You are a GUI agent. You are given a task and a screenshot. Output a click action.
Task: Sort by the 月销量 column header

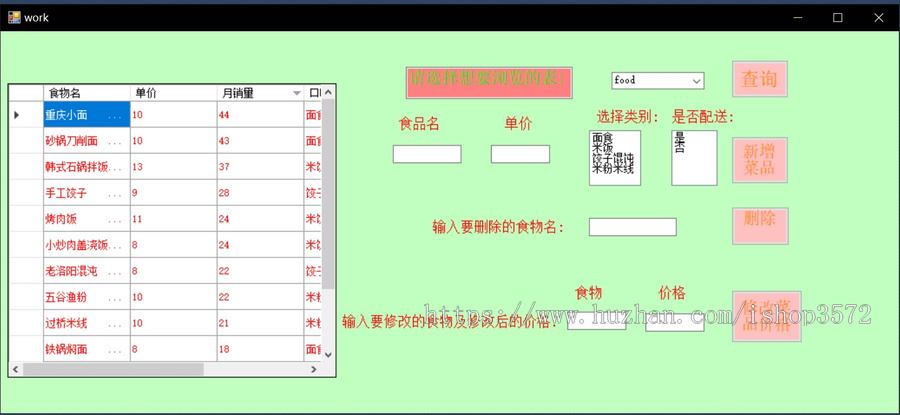[260, 93]
